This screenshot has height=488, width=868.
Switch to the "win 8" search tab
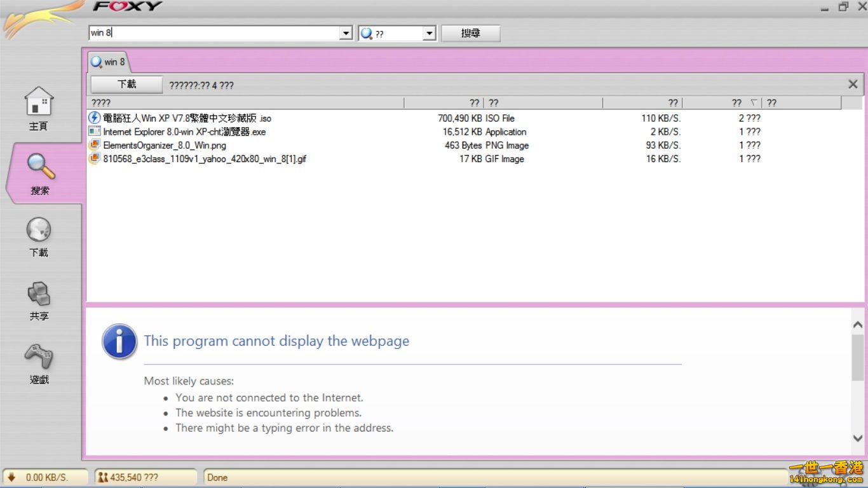(x=109, y=62)
